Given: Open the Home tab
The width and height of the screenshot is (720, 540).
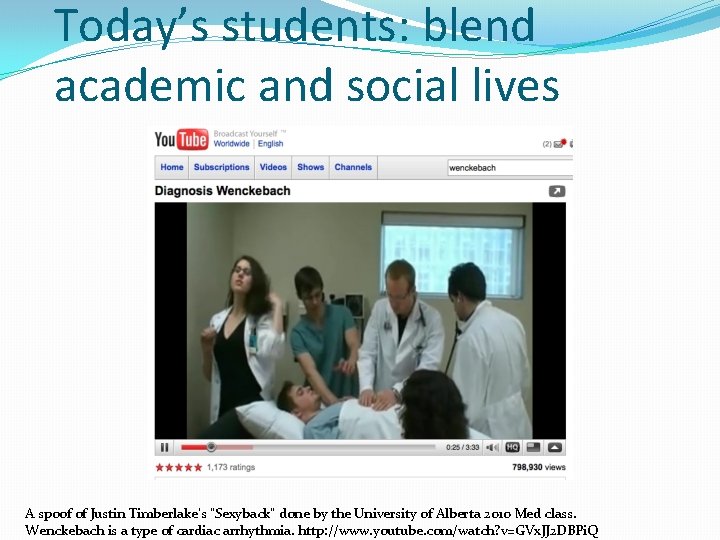Looking at the screenshot, I should tap(172, 167).
